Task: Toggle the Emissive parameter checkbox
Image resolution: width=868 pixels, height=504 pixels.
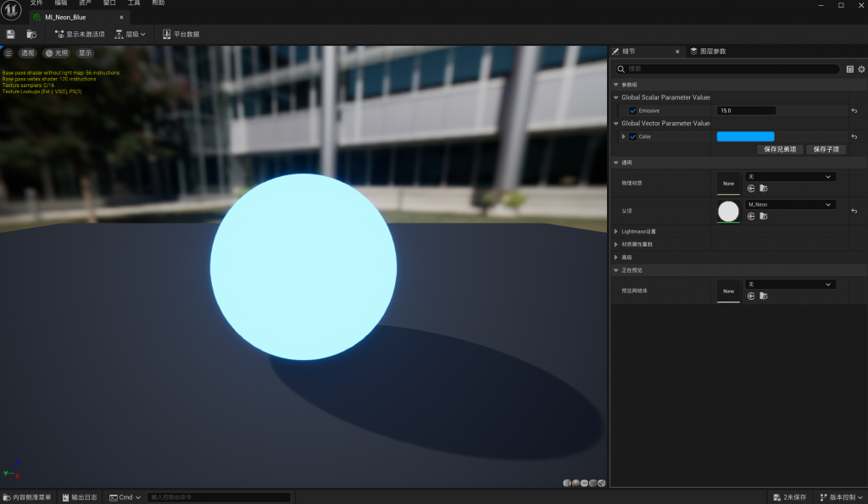Action: tap(632, 111)
